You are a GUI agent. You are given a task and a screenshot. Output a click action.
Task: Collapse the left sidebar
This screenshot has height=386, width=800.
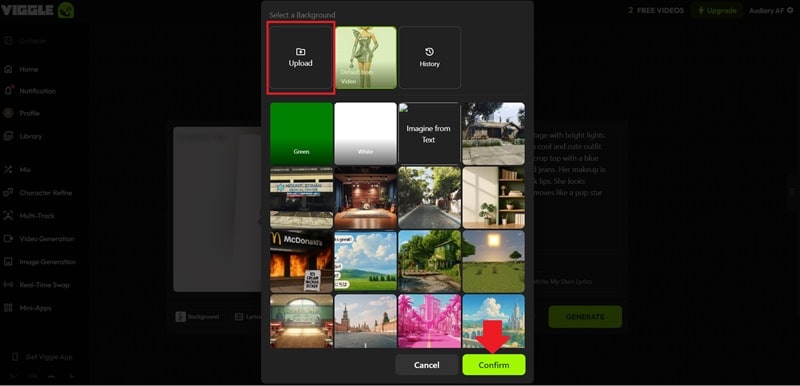pos(26,41)
